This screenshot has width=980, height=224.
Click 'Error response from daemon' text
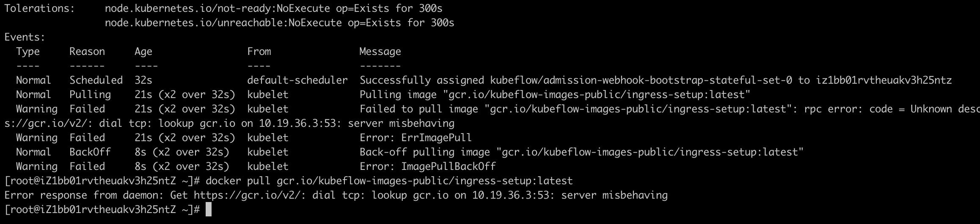pyautogui.click(x=85, y=195)
